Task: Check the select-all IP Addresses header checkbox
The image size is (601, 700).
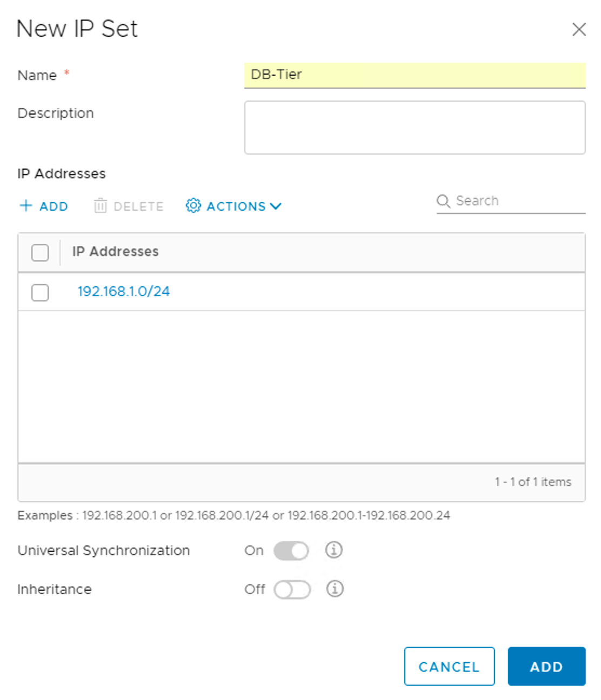Action: coord(40,252)
